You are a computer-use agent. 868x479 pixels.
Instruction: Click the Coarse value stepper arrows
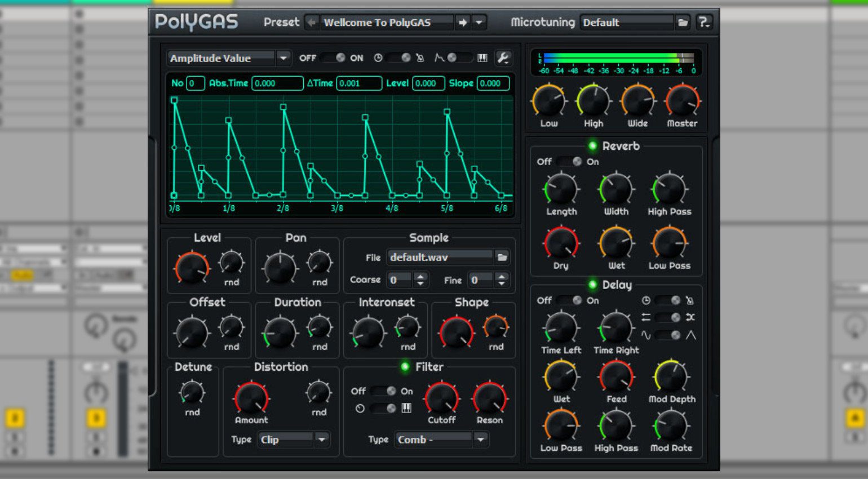point(420,280)
